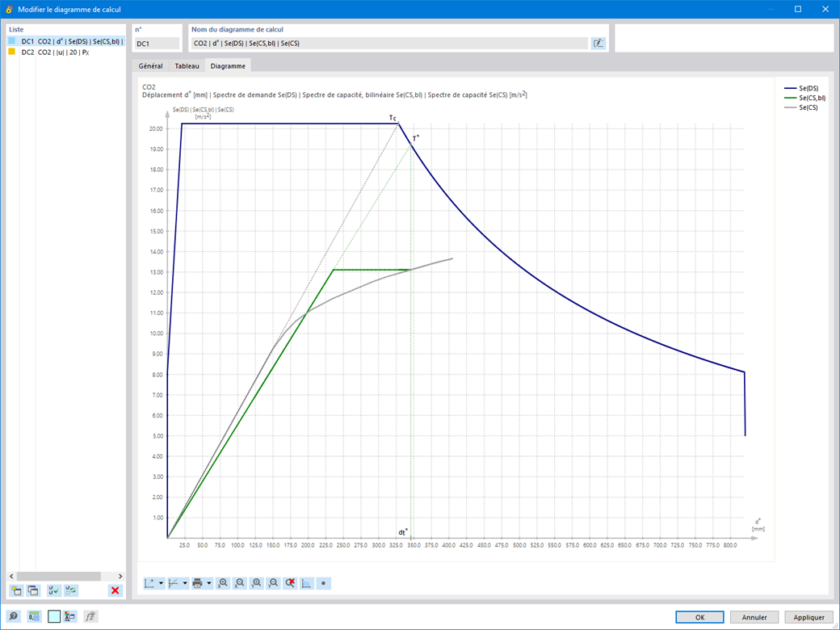The height and width of the screenshot is (630, 840).
Task: Invert list selection icon
Action: point(71,590)
